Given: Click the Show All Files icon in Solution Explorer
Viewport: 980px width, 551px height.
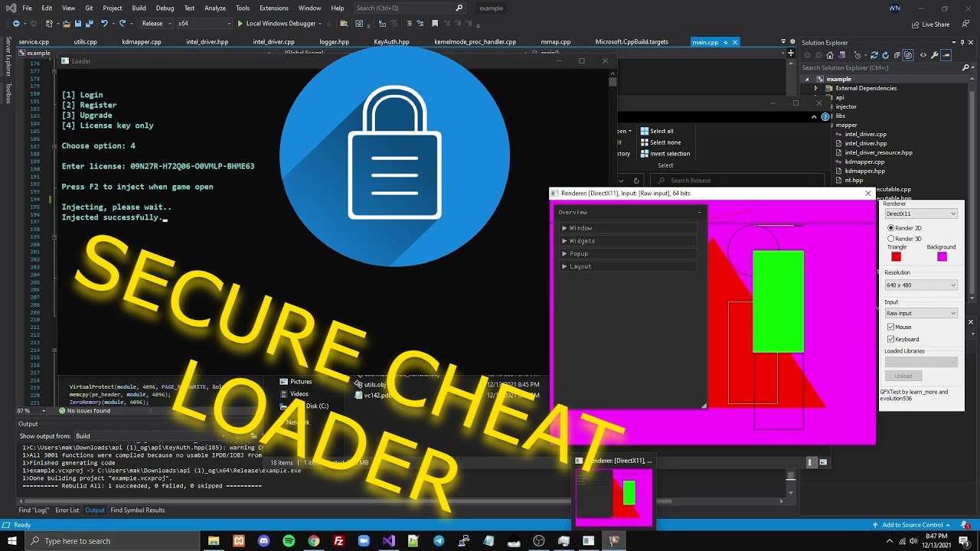Looking at the screenshot, I should pyautogui.click(x=908, y=55).
